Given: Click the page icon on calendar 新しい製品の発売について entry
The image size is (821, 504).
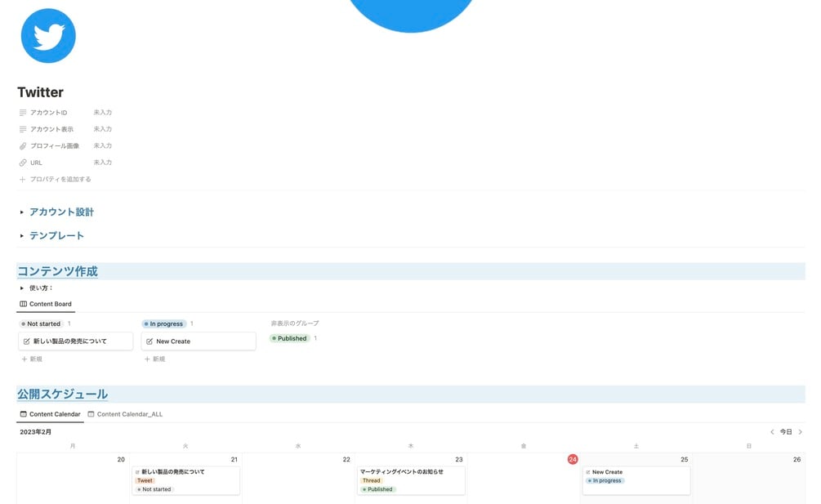Looking at the screenshot, I should click(x=137, y=472).
